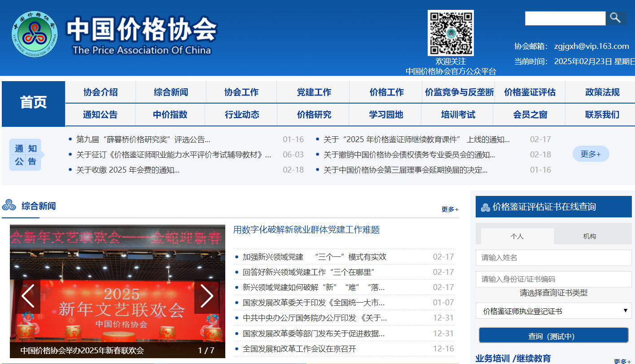Open the 党建工作 navigation item

314,92
